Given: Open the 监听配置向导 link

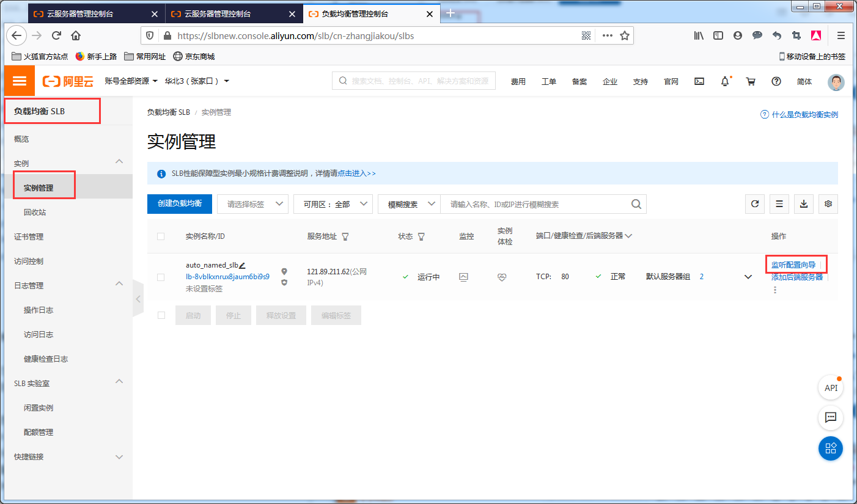Looking at the screenshot, I should tap(795, 263).
